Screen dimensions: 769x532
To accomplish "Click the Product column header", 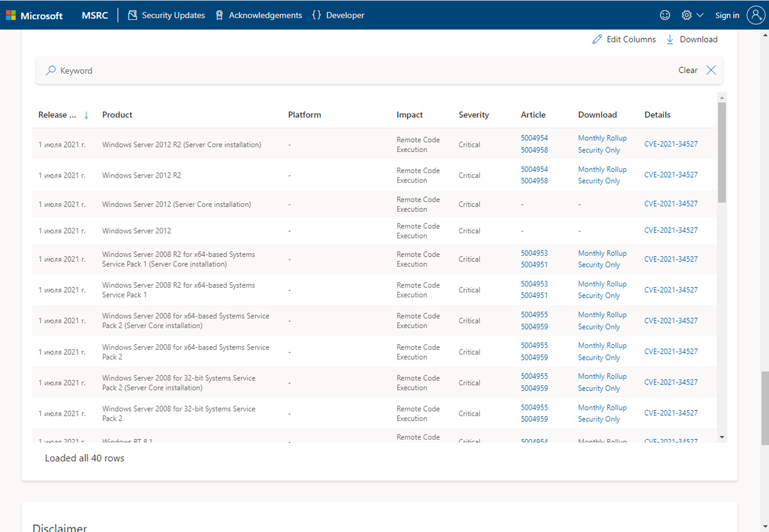I will click(x=117, y=115).
